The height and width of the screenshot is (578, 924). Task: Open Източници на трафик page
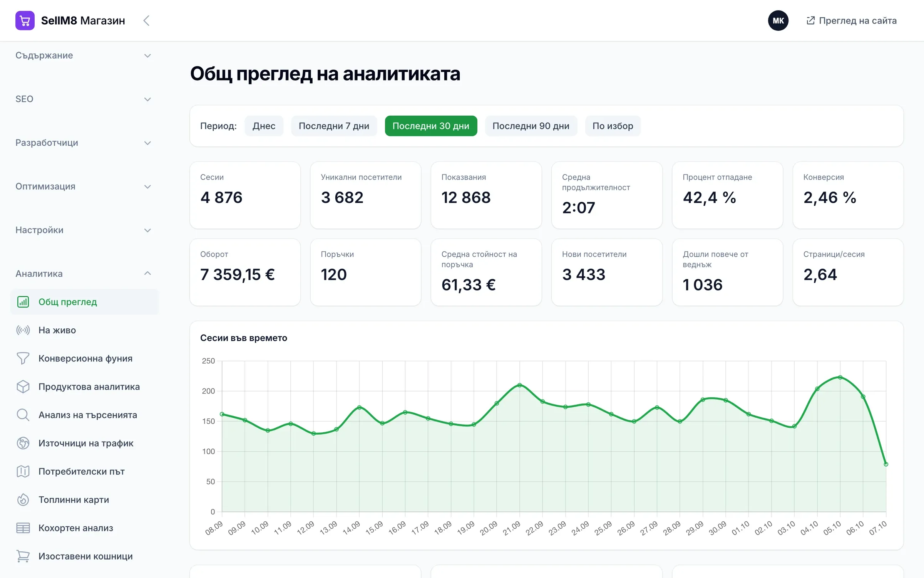click(x=84, y=443)
